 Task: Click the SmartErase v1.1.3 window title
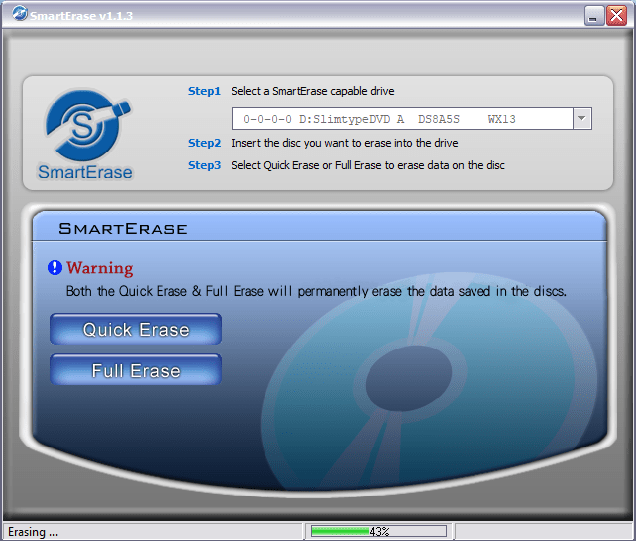point(82,16)
